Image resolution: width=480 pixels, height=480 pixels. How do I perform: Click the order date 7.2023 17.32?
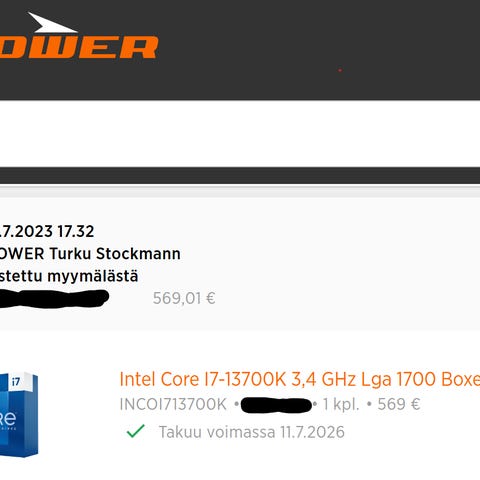point(47,231)
